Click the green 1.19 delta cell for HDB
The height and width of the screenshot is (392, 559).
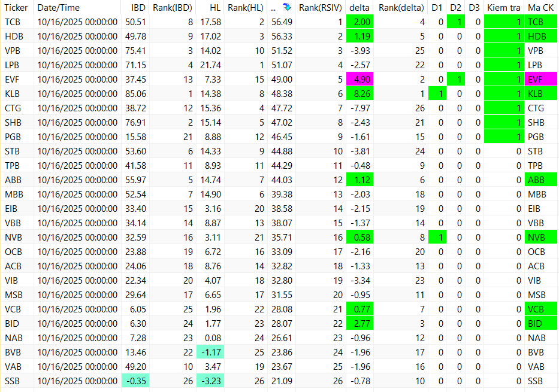click(359, 37)
